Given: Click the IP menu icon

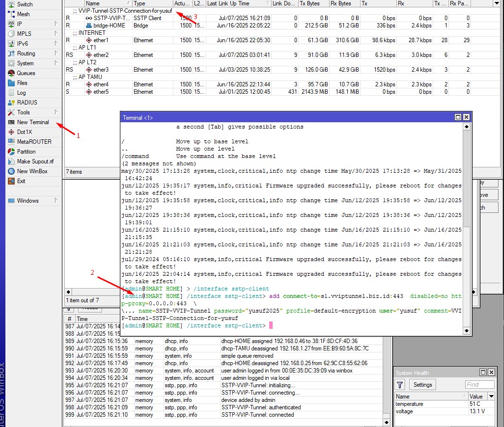Looking at the screenshot, I should (x=11, y=24).
